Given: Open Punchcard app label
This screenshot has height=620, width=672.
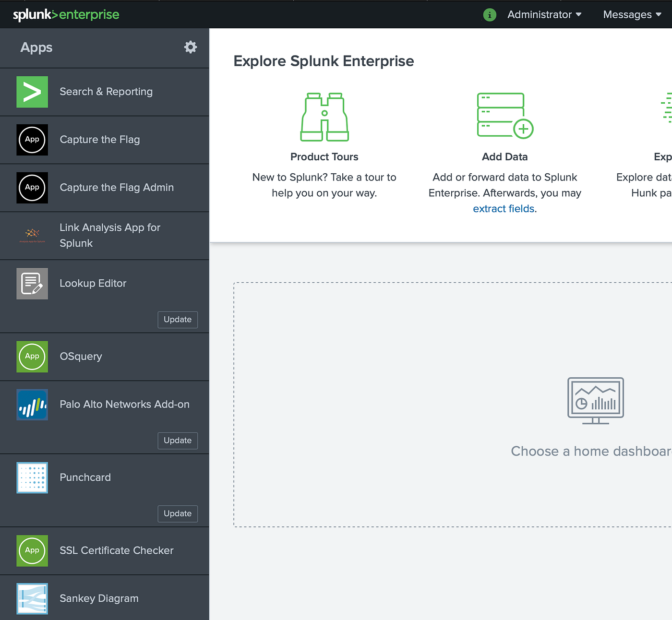Looking at the screenshot, I should click(x=85, y=477).
